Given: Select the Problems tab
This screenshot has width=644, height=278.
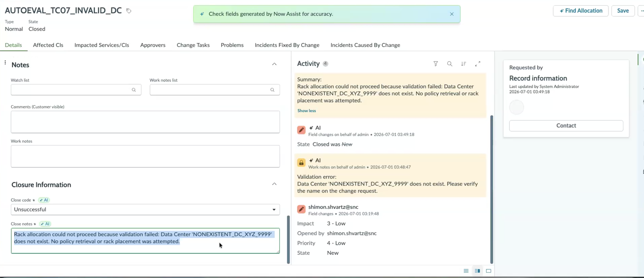Looking at the screenshot, I should [x=232, y=45].
